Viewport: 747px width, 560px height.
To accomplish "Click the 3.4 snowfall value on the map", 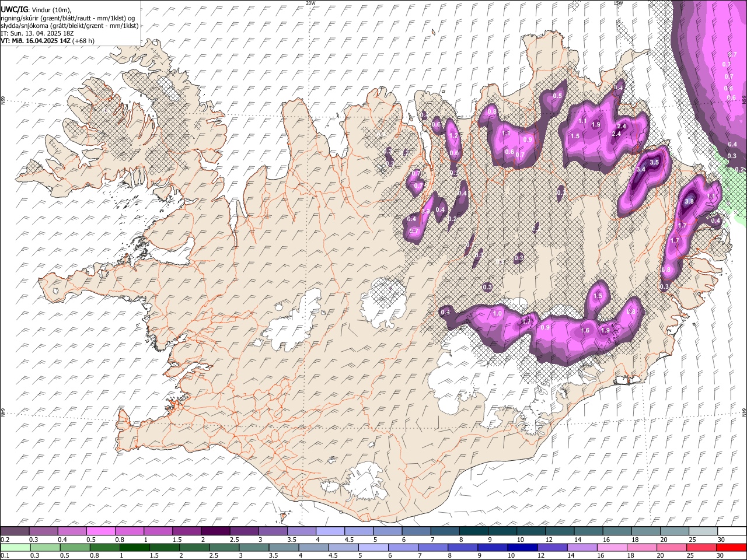I will pyautogui.click(x=640, y=169).
